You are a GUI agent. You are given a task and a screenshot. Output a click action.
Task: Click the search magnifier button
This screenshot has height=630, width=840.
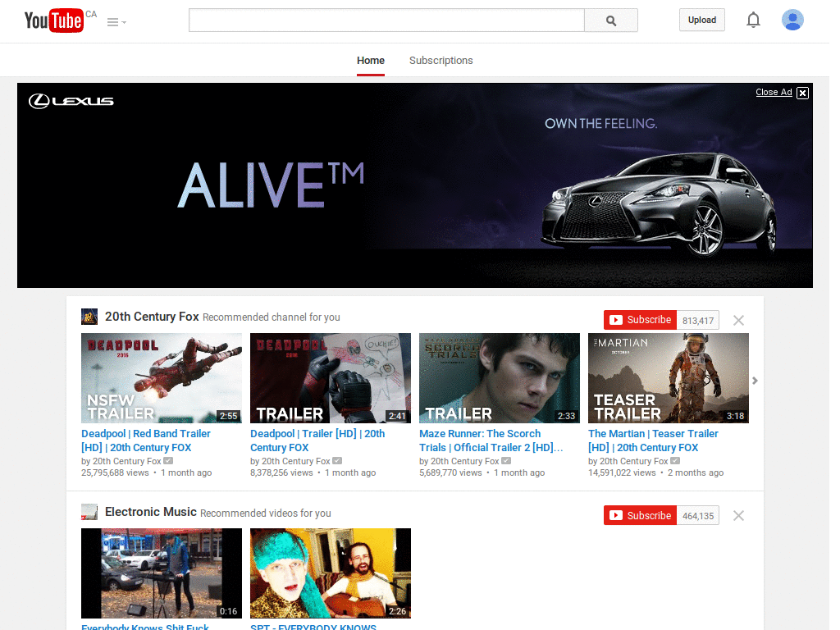[610, 21]
